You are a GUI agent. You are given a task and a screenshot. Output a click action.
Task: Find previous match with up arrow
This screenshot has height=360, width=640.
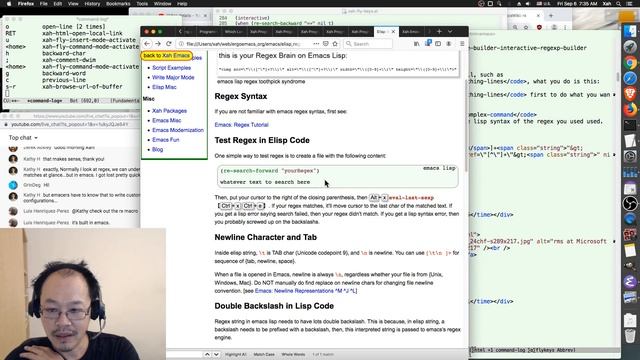click(207, 354)
